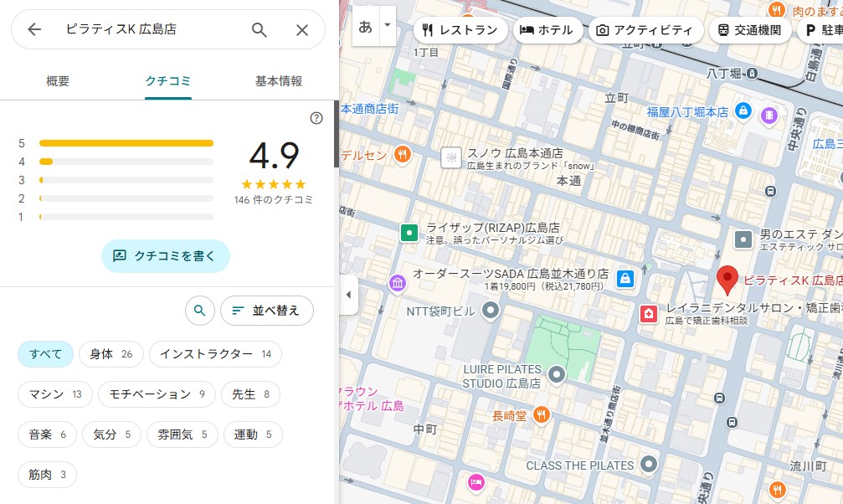Click the search reviews magnifier button
This screenshot has width=843, height=504.
point(199,311)
